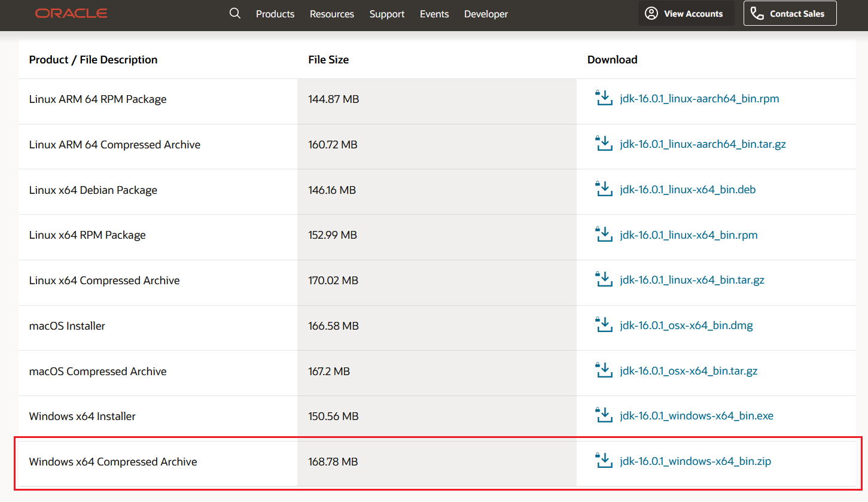868x502 pixels.
Task: Click download icon for osx-x64_bin.tar.gz
Action: click(604, 370)
